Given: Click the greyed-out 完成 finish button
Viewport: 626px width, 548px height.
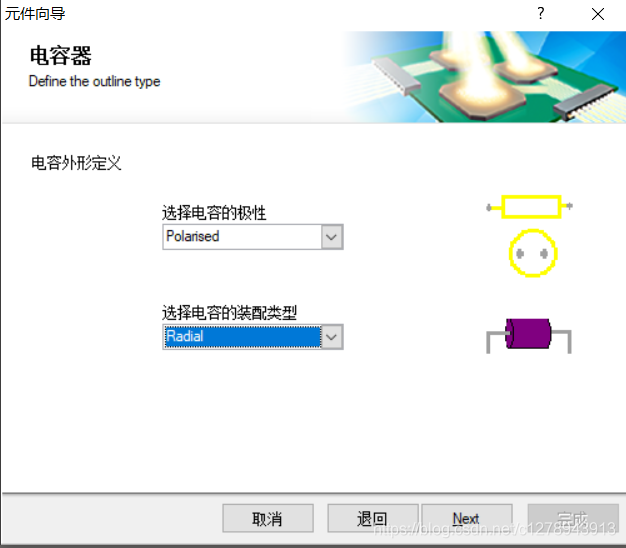Looking at the screenshot, I should tap(573, 518).
